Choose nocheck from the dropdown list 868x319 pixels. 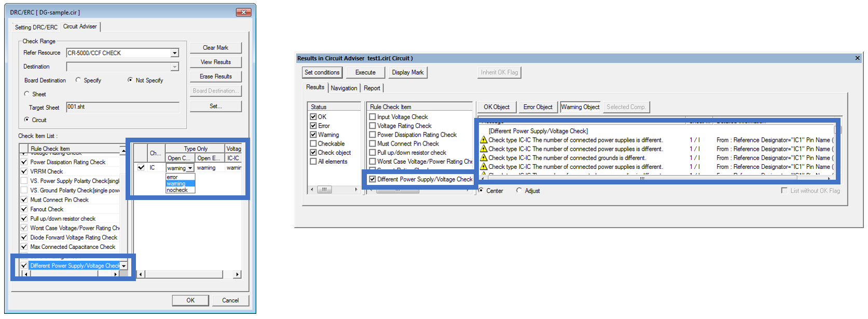click(x=180, y=190)
